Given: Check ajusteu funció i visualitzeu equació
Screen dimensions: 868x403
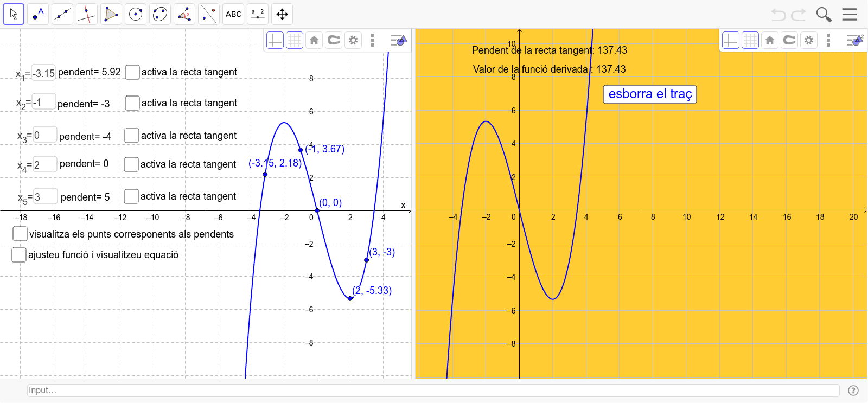Looking at the screenshot, I should 19,255.
